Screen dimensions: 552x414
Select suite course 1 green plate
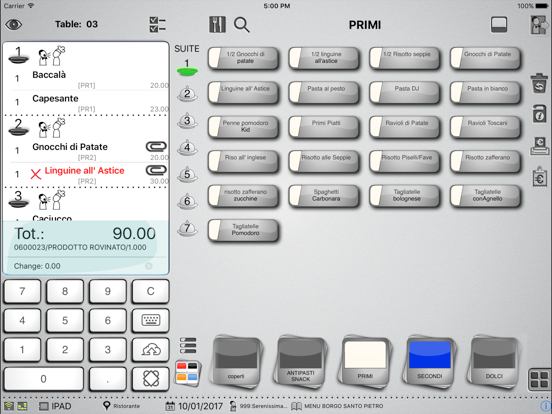click(x=187, y=68)
